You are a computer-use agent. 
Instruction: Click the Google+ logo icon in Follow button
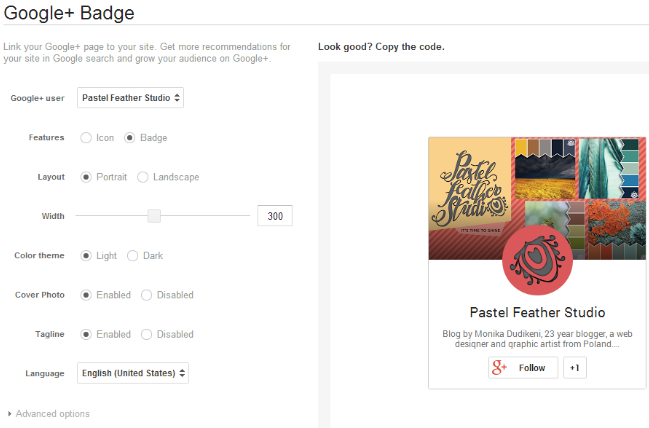tap(500, 368)
